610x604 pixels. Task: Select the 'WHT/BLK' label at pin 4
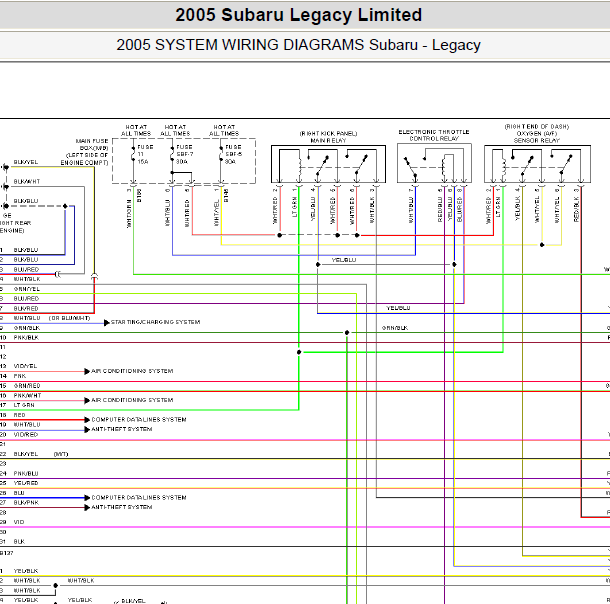point(27,279)
